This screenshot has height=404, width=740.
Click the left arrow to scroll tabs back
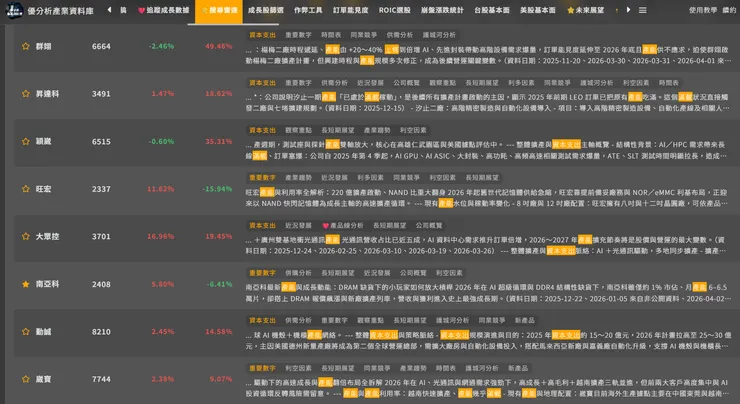tap(109, 9)
